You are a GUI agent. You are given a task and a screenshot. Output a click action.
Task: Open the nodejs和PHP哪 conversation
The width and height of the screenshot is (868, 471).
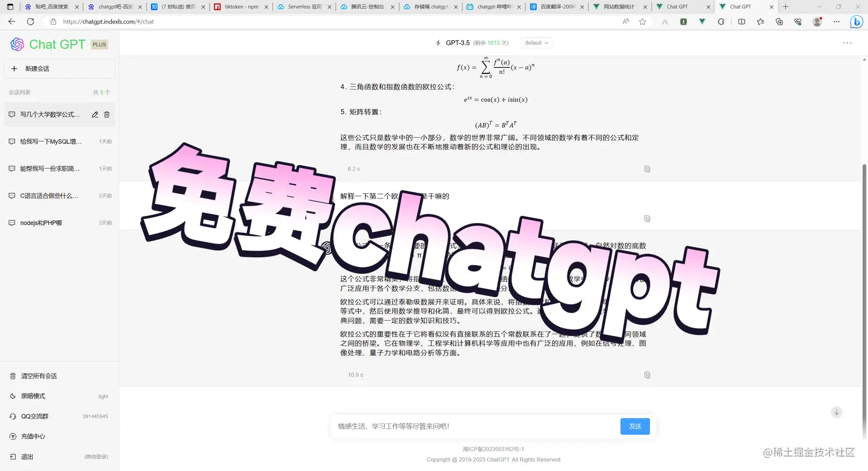pos(60,223)
